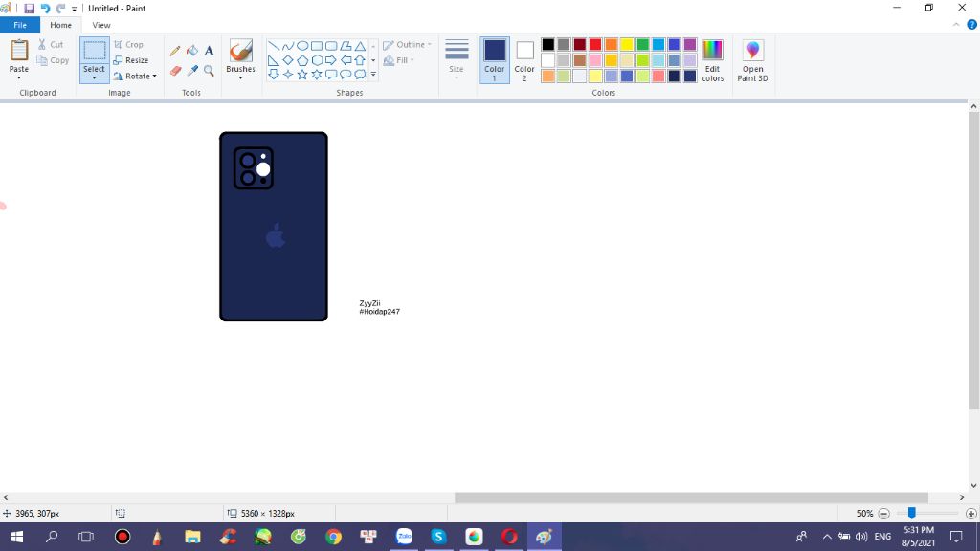The height and width of the screenshot is (551, 980).
Task: Expand the full Shapes gallery
Action: [x=374, y=75]
